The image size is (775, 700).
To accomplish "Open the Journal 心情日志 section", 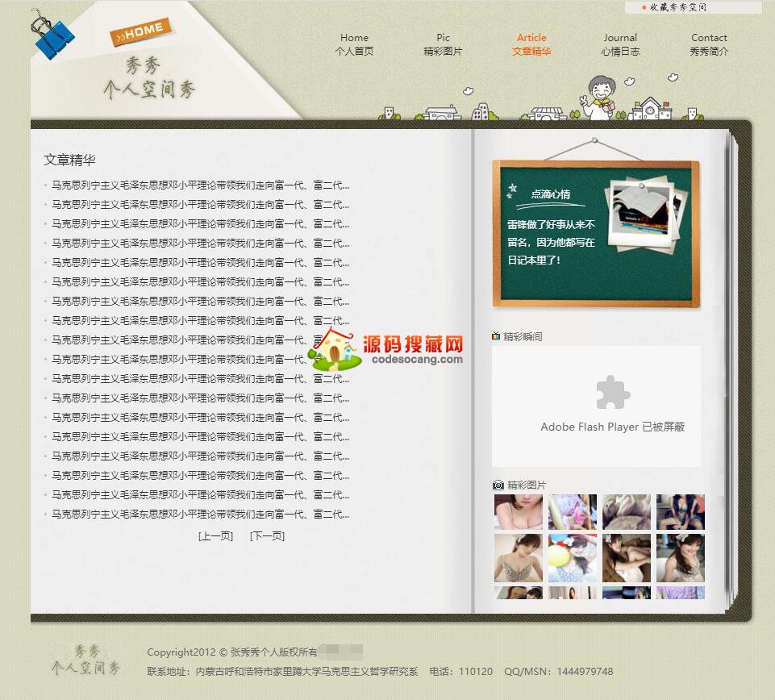I will pos(620,44).
